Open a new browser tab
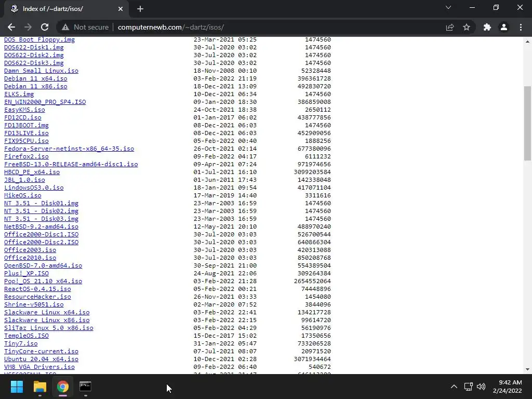532x399 pixels. 140,9
